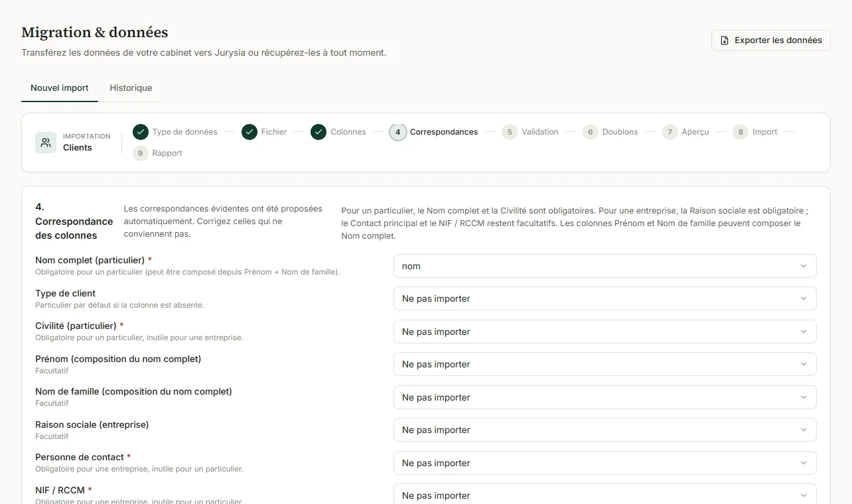This screenshot has width=852, height=504.
Task: Switch to the Nouvel import tab
Action: point(60,88)
